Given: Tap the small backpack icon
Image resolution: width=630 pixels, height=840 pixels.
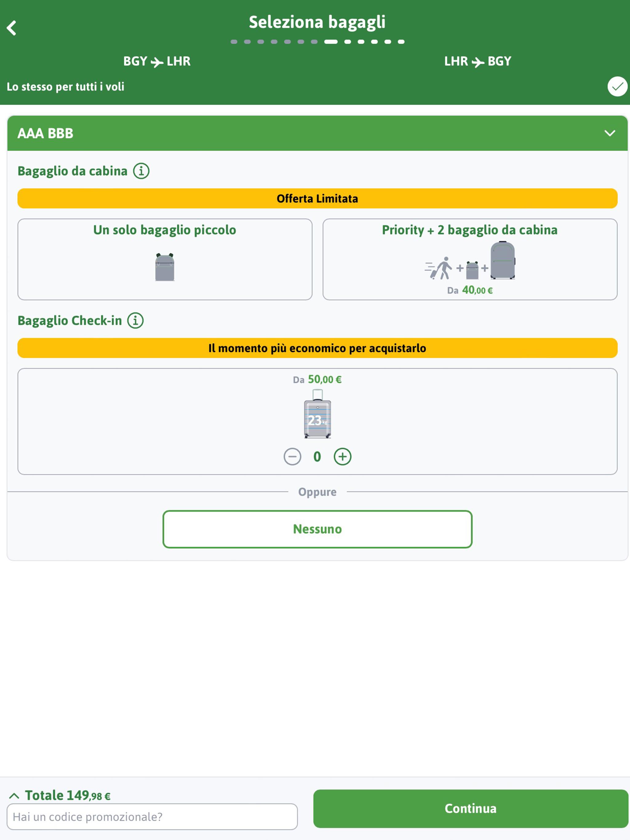Looking at the screenshot, I should click(x=165, y=267).
